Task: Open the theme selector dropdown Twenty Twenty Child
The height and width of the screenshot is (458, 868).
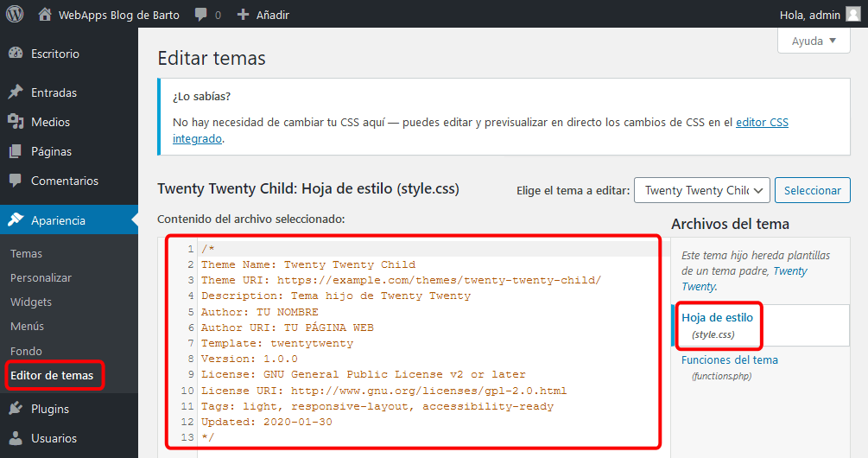Action: click(702, 190)
